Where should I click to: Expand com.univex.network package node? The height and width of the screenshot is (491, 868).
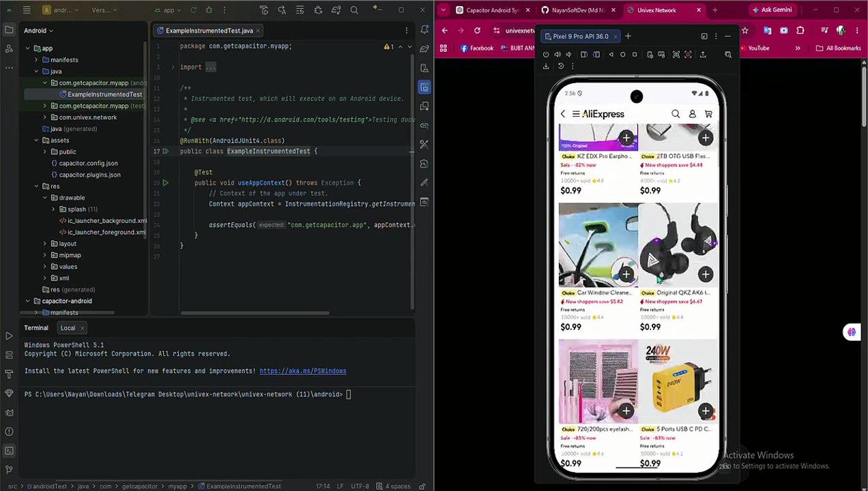pos(45,117)
